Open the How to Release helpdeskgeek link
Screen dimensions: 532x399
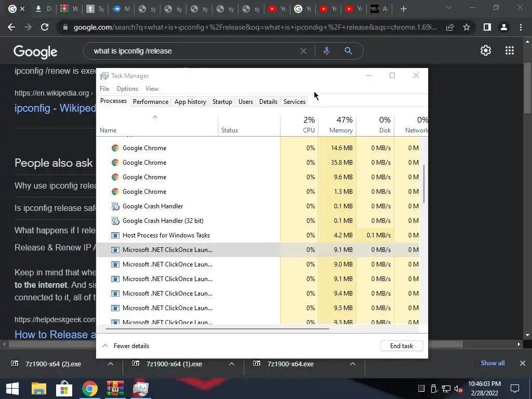[x=55, y=335]
